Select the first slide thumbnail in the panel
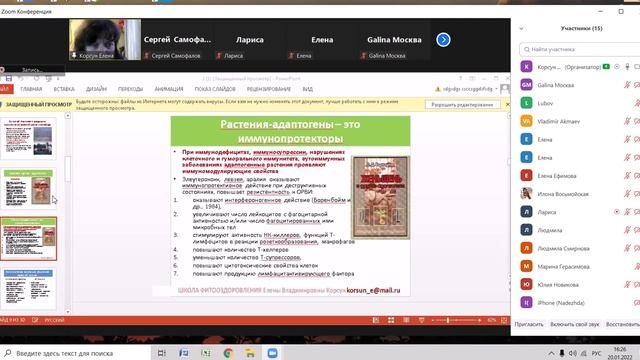 click(x=29, y=139)
